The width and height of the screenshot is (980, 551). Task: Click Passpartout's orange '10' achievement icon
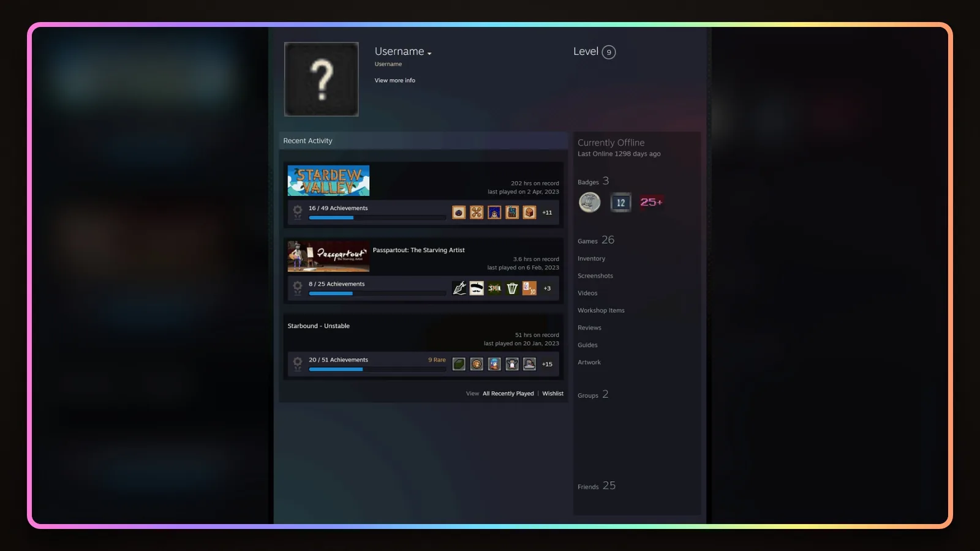pyautogui.click(x=530, y=288)
